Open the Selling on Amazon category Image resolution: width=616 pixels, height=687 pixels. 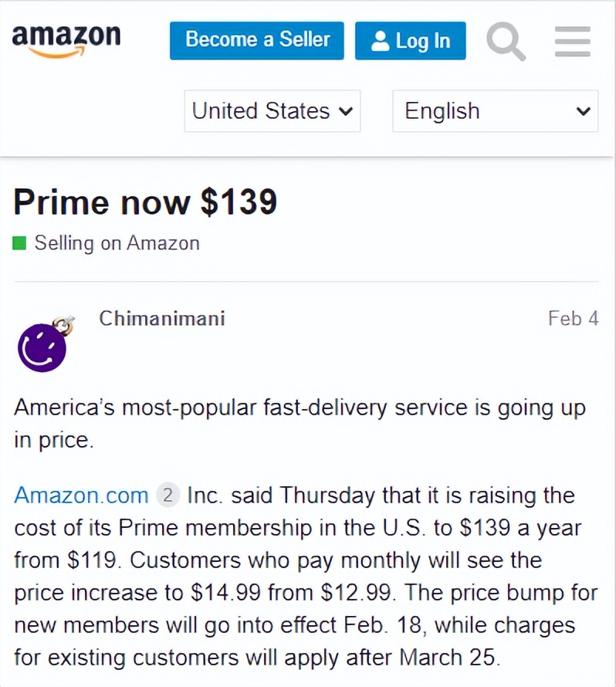click(116, 243)
